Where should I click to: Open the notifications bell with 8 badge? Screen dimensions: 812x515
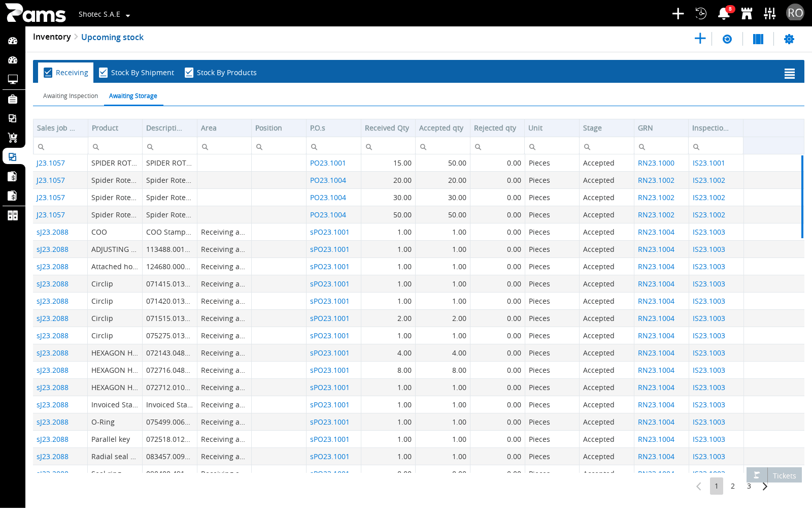pos(724,14)
